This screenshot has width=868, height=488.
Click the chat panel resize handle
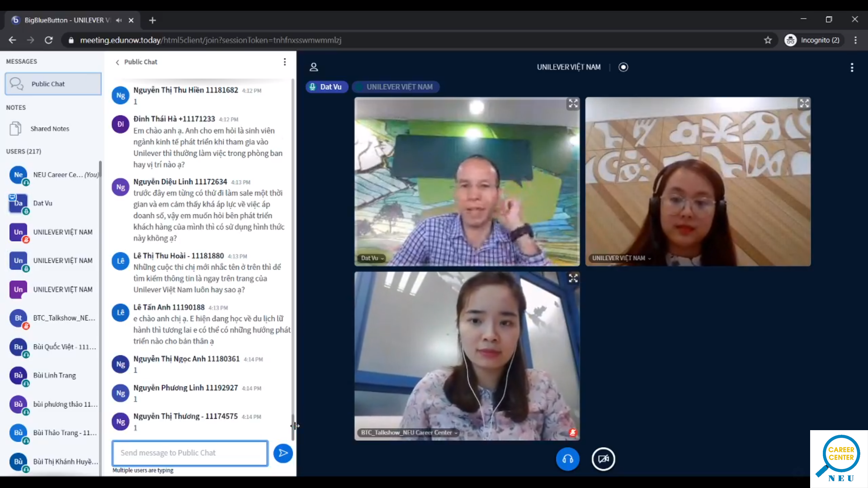click(x=295, y=426)
